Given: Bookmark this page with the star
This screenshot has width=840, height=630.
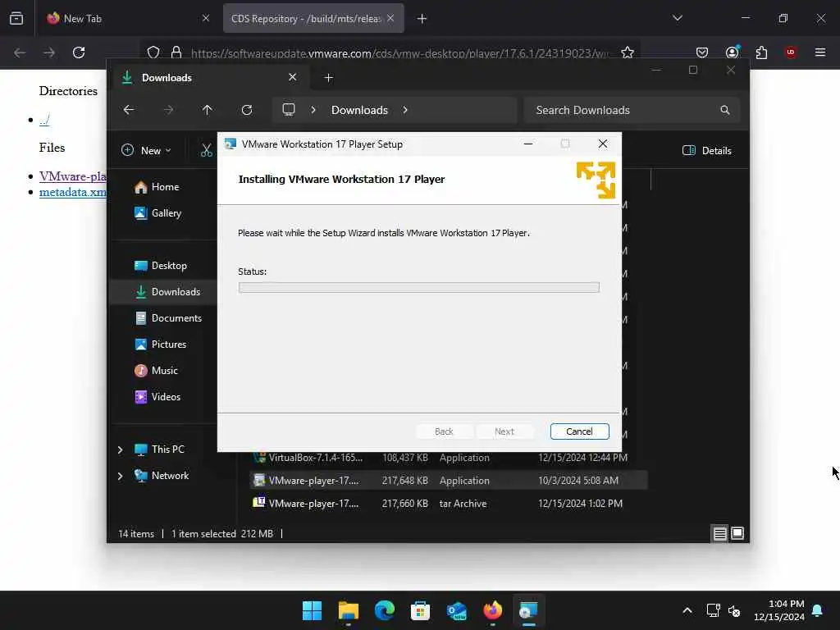Looking at the screenshot, I should [628, 52].
